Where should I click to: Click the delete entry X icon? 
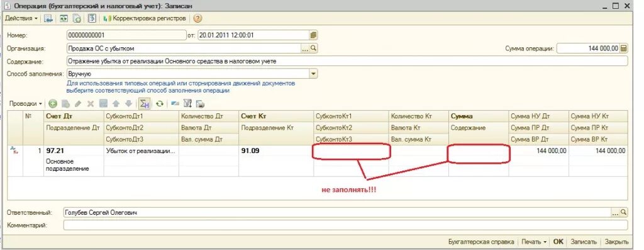click(91, 104)
